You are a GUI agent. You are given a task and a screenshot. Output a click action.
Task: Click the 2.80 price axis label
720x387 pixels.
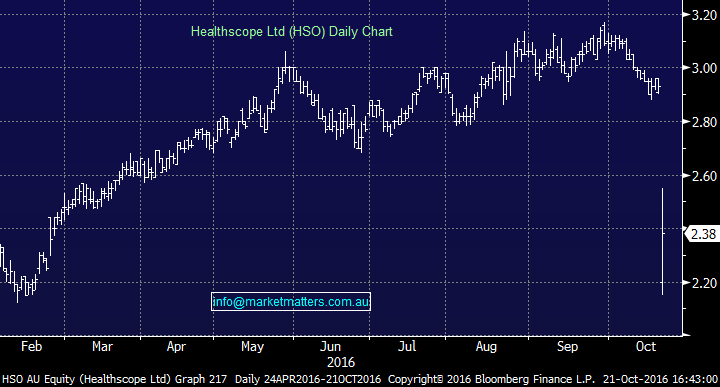pyautogui.click(x=704, y=122)
